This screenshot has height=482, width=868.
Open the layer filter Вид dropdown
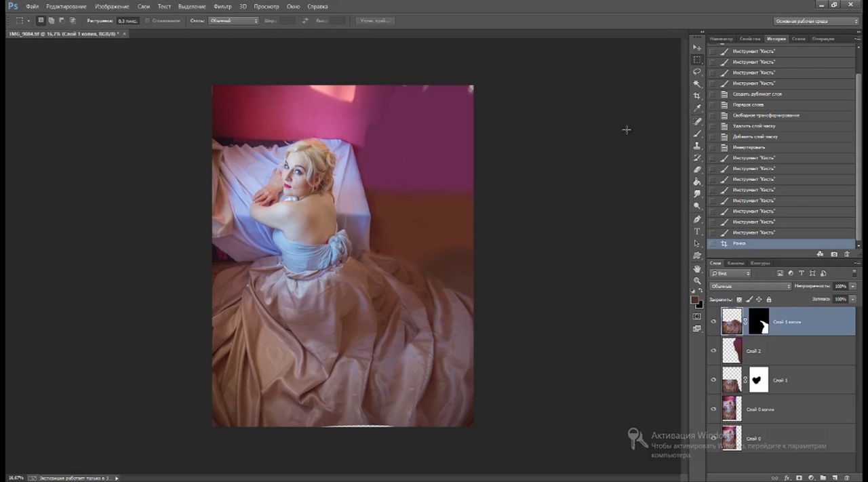pyautogui.click(x=730, y=273)
